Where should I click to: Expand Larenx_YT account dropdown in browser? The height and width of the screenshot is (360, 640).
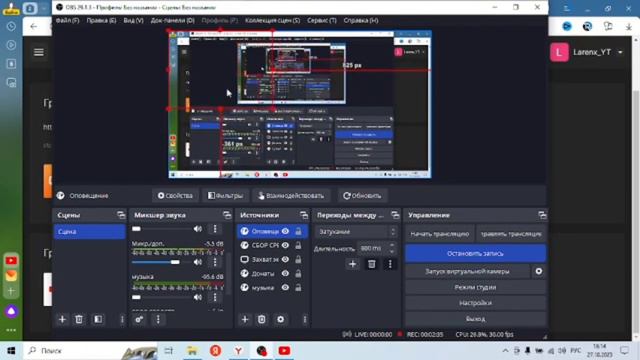click(620, 52)
